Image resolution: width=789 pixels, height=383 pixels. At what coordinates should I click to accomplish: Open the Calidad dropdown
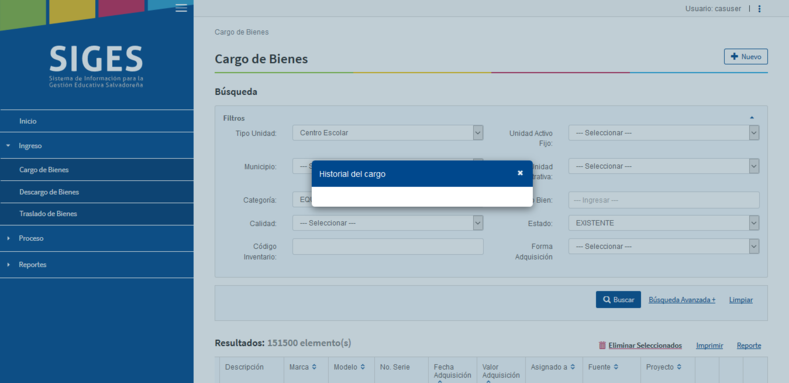pos(387,223)
